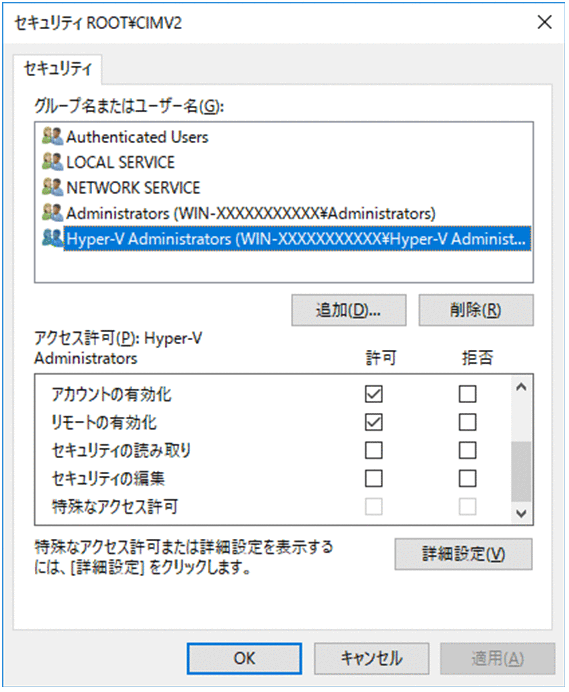Viewport: 569px width, 692px height.
Task: Click the キャンセル button
Action: (371, 658)
